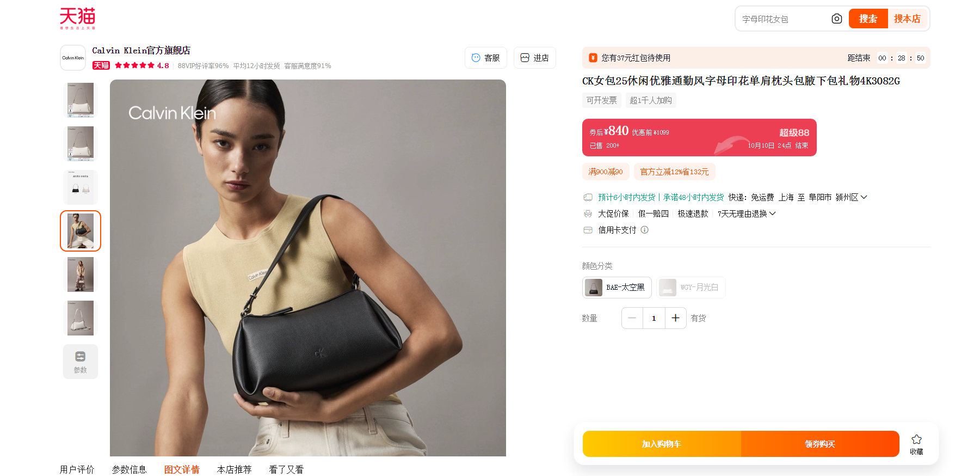Viewport: 980px width, 476px height.
Task: Click the Calvin Klein store logo
Action: [73, 58]
